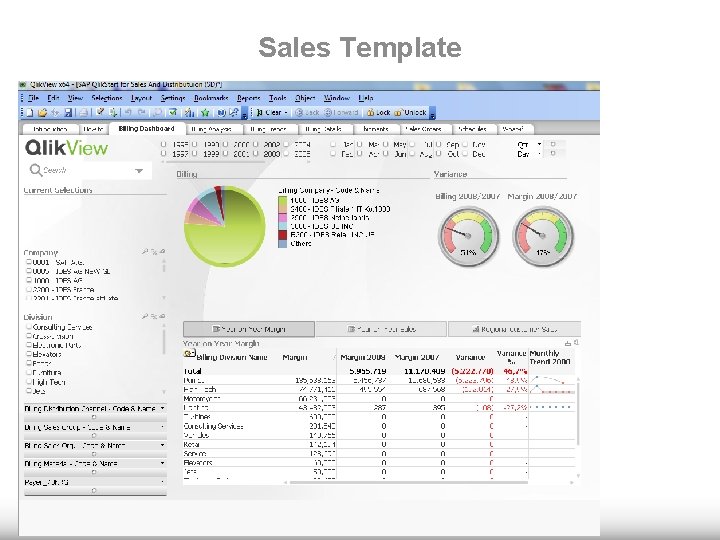
Task: Click the Open folder toolbar icon
Action: click(42, 112)
